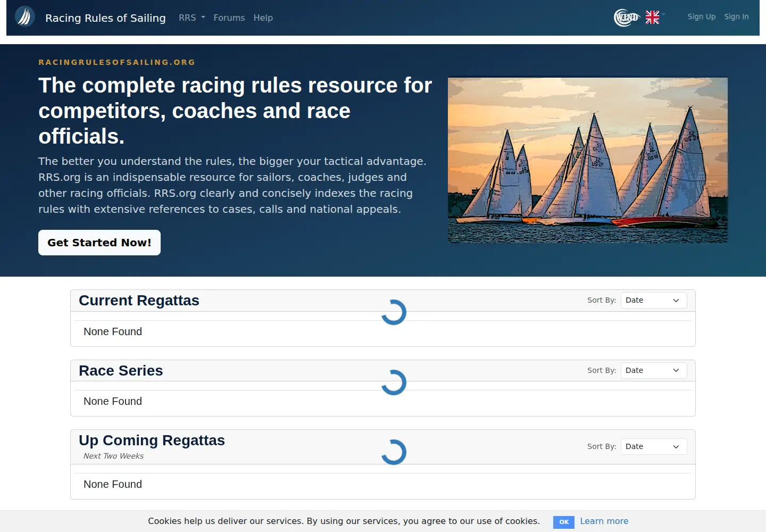Expand the RRS dropdown menu
Image resolution: width=766 pixels, height=532 pixels.
(x=192, y=18)
